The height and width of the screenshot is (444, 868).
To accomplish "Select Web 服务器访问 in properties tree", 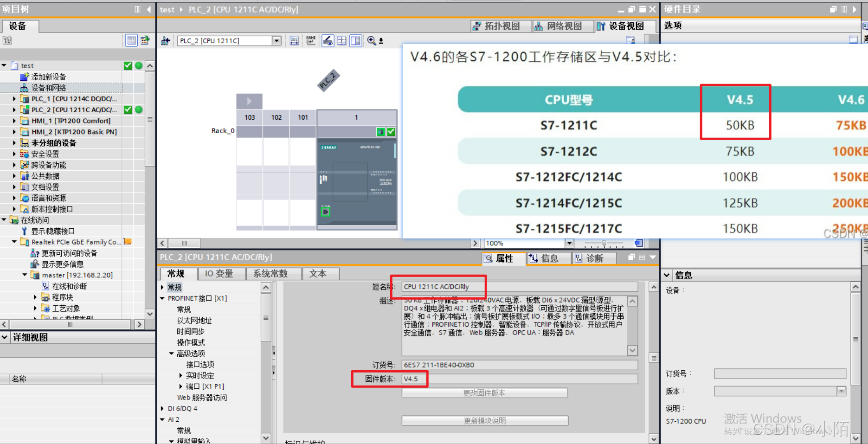I will click(x=202, y=398).
